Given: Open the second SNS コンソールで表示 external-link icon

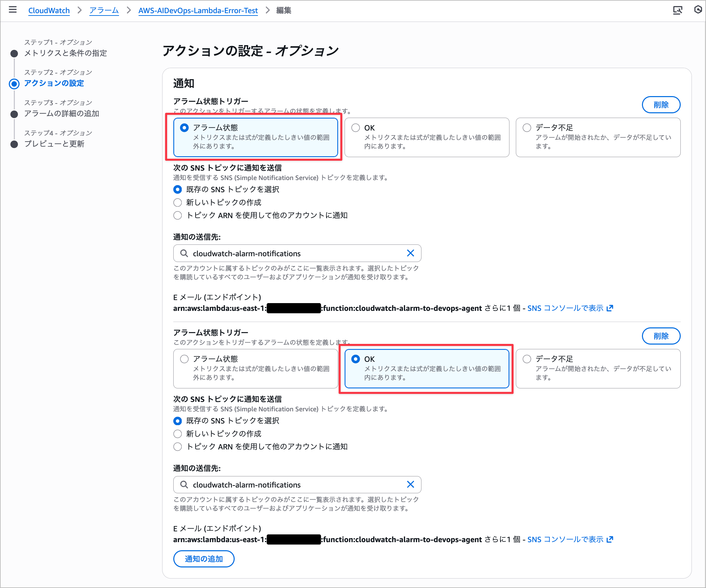Looking at the screenshot, I should 609,539.
